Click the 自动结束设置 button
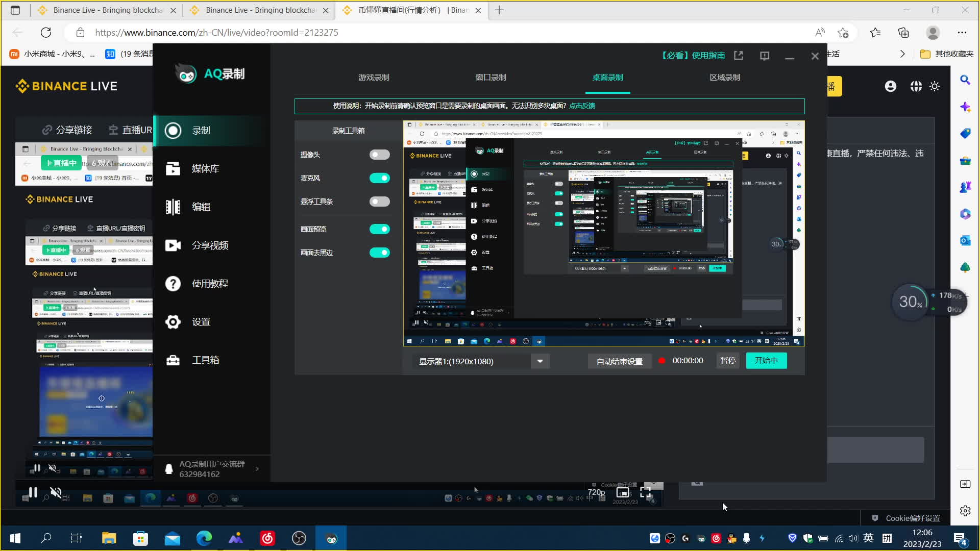Viewport: 980px width, 551px height. pyautogui.click(x=619, y=361)
